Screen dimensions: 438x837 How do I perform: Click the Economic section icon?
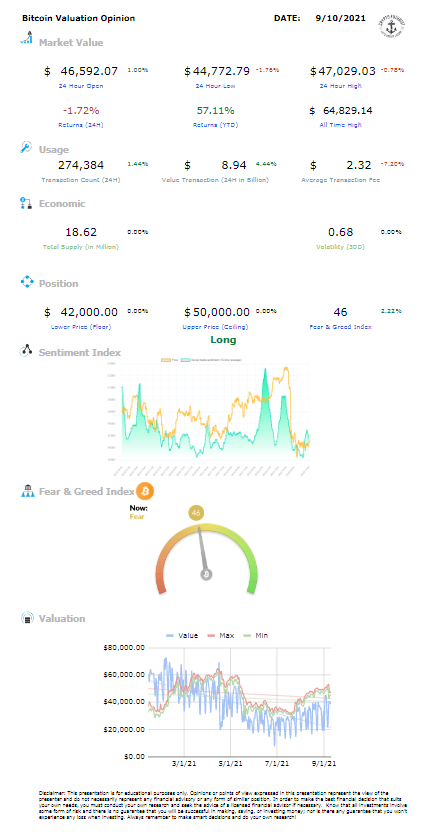(x=26, y=202)
